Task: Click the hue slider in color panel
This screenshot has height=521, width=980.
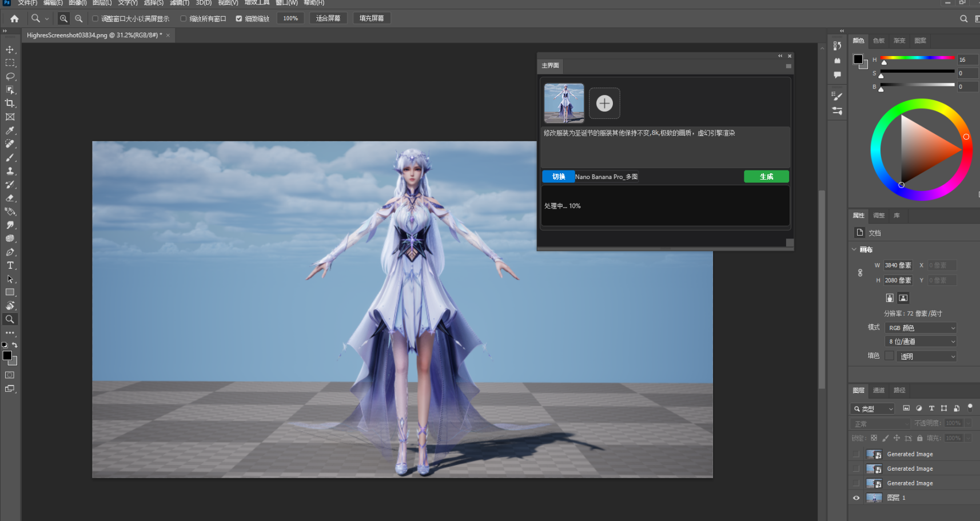Action: pos(917,58)
